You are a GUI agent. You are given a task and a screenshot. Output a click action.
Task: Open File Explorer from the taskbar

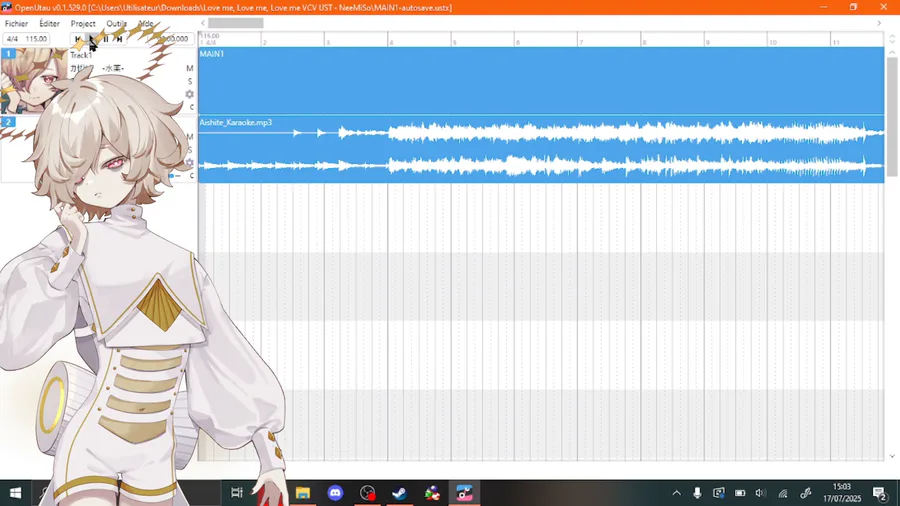302,493
